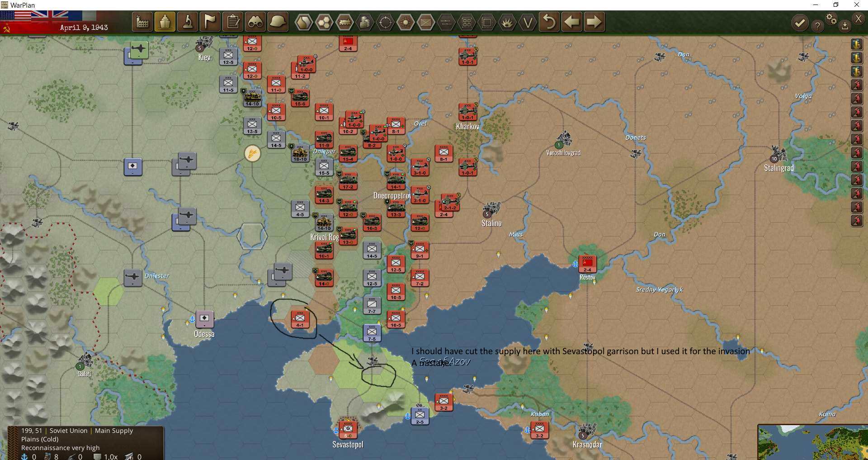868x460 pixels.
Task: Open the research microscope panel
Action: (x=188, y=22)
